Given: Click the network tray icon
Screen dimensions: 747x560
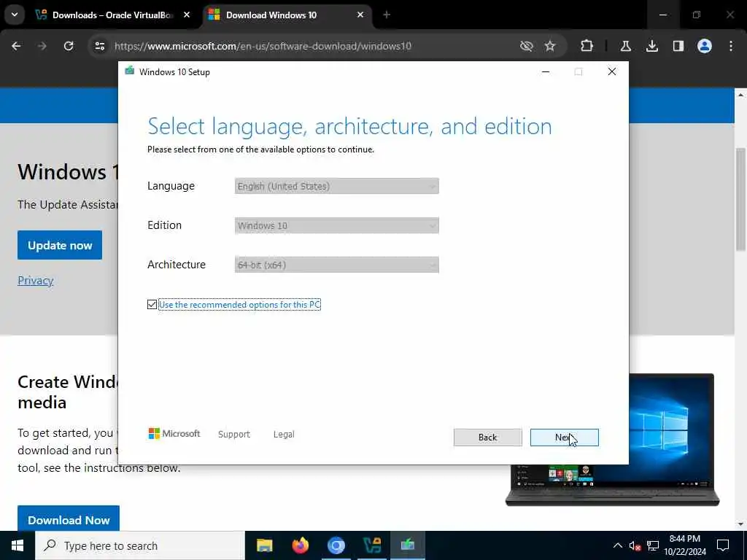Looking at the screenshot, I should 653,545.
